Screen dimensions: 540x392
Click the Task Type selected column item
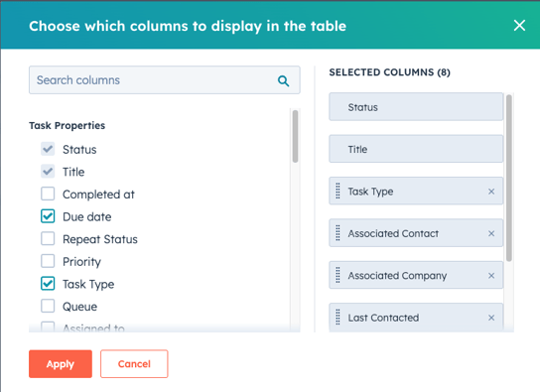[416, 191]
